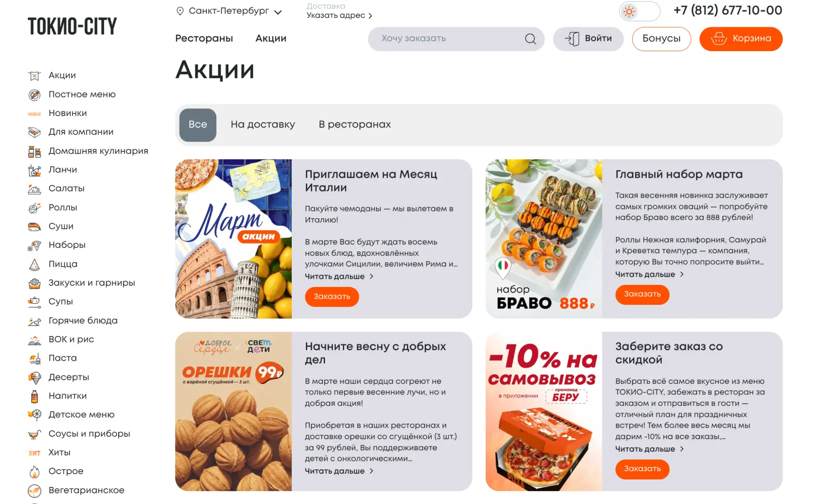Screen dimensions: 819x504
Task: Filter promotions by На доставку
Action: [x=263, y=125]
